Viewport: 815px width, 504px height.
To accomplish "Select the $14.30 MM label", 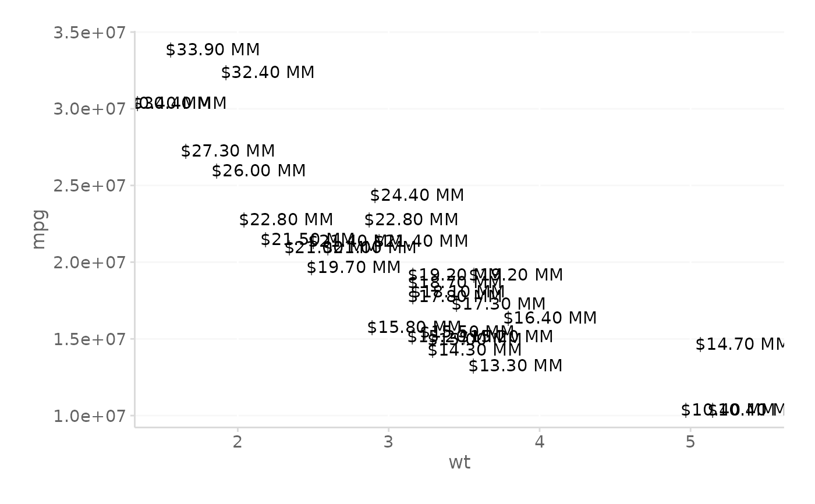I will [x=474, y=350].
